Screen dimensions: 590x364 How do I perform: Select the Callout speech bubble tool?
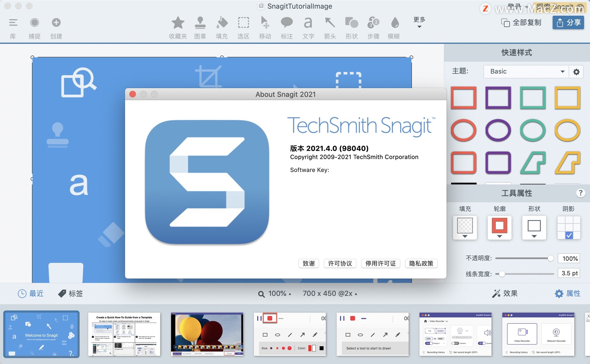point(287,22)
